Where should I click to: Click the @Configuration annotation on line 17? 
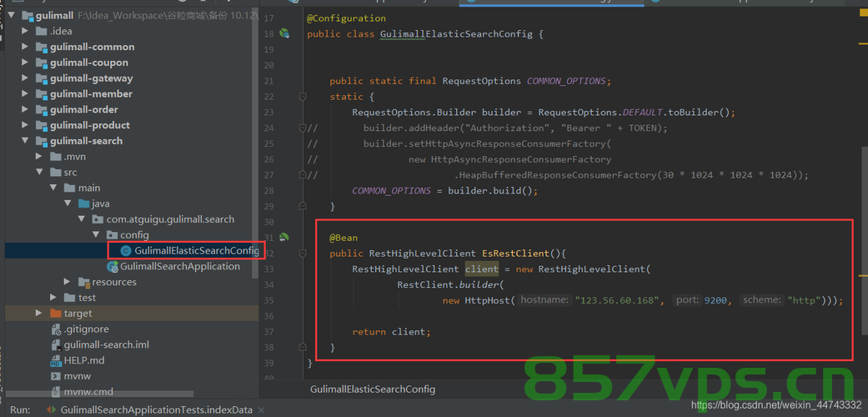pos(347,18)
